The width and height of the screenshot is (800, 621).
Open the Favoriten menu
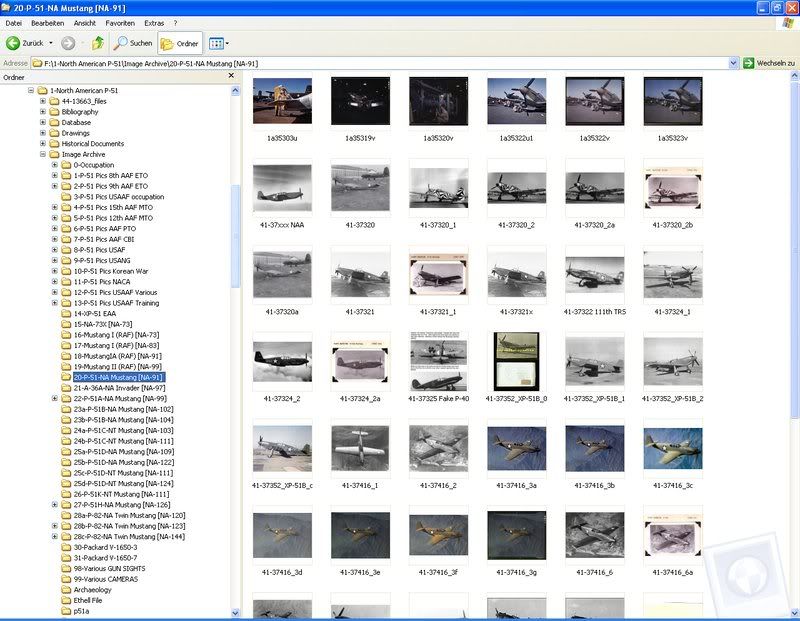(x=120, y=22)
